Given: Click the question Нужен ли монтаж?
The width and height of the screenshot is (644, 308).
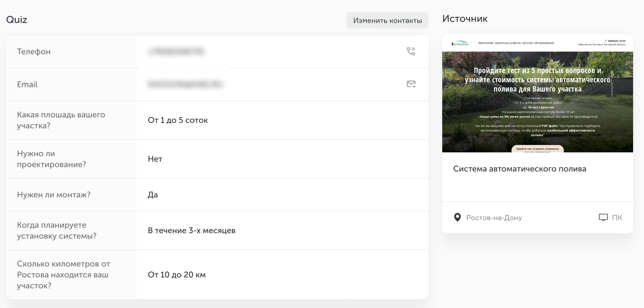Looking at the screenshot, I should click(x=54, y=195).
